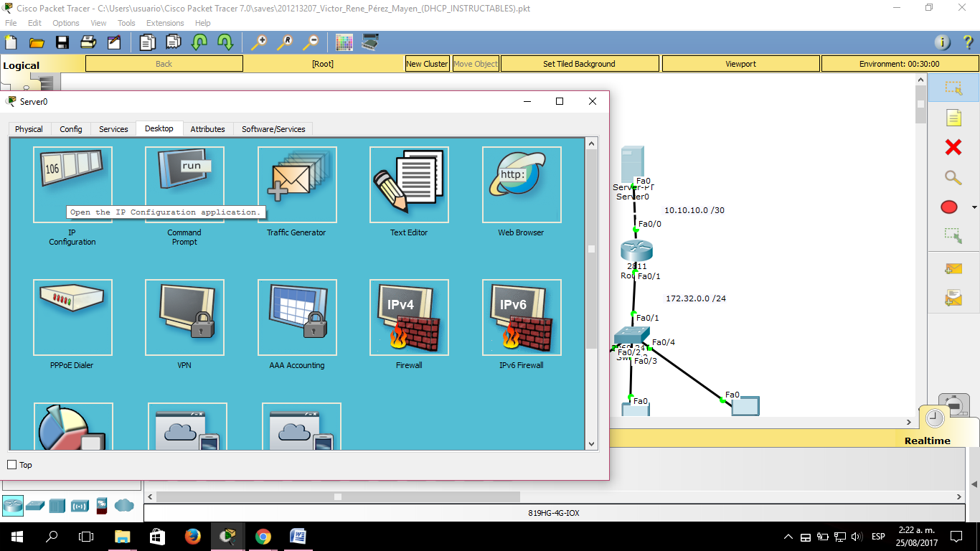Select the Delete tool in the right sidebar
This screenshot has width=980, height=551.
[952, 147]
